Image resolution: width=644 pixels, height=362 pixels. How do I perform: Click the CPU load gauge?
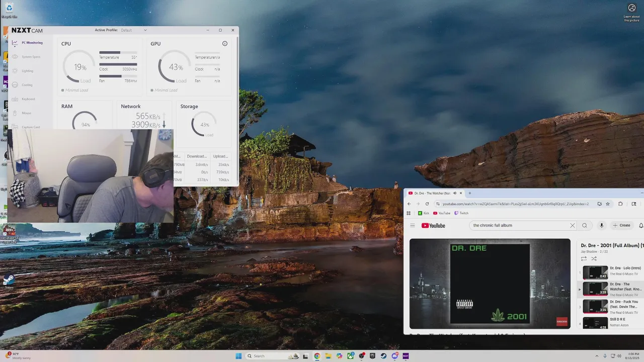tap(80, 67)
